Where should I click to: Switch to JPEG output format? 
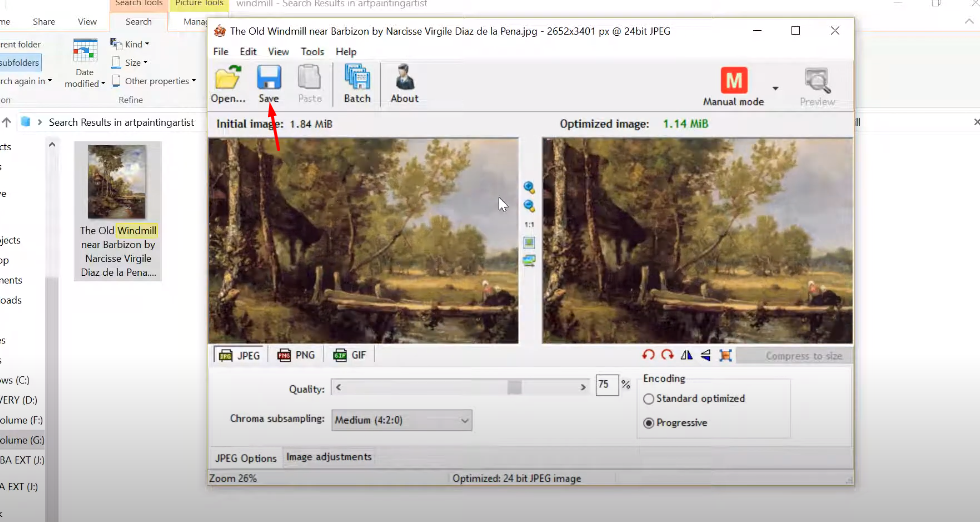tap(240, 355)
